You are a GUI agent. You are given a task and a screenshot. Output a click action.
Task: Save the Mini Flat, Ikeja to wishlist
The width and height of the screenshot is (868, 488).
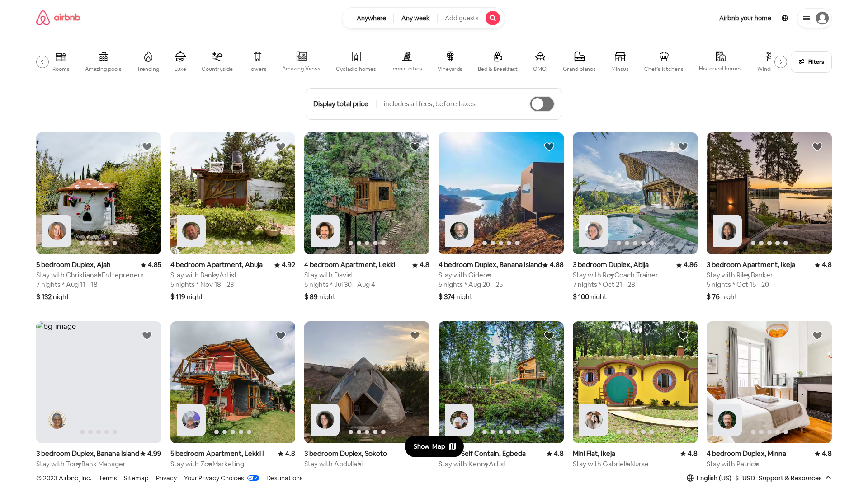(x=683, y=335)
